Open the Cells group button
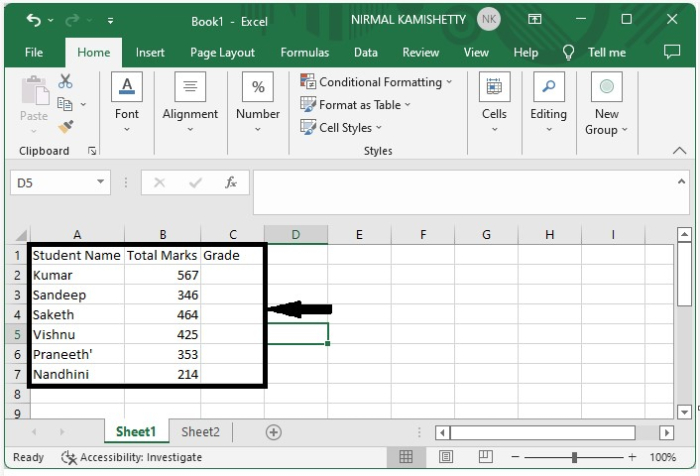 click(494, 103)
